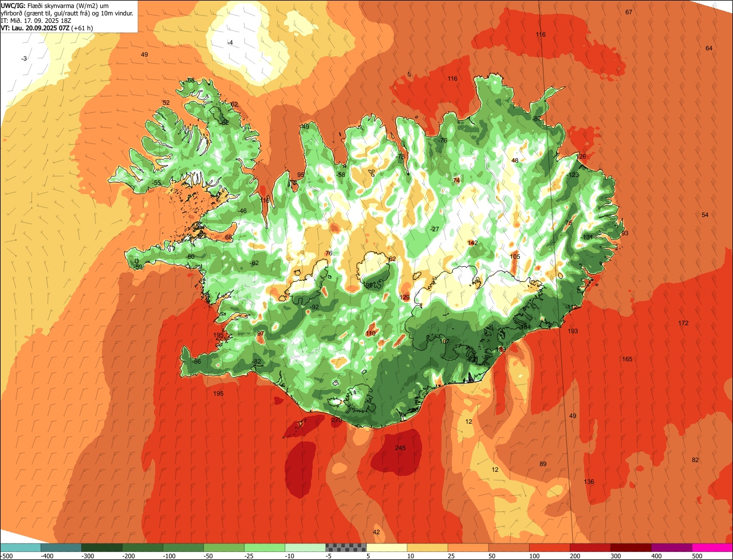Click the '172' flux value on the map
The width and height of the screenshot is (733, 560).
(x=683, y=324)
